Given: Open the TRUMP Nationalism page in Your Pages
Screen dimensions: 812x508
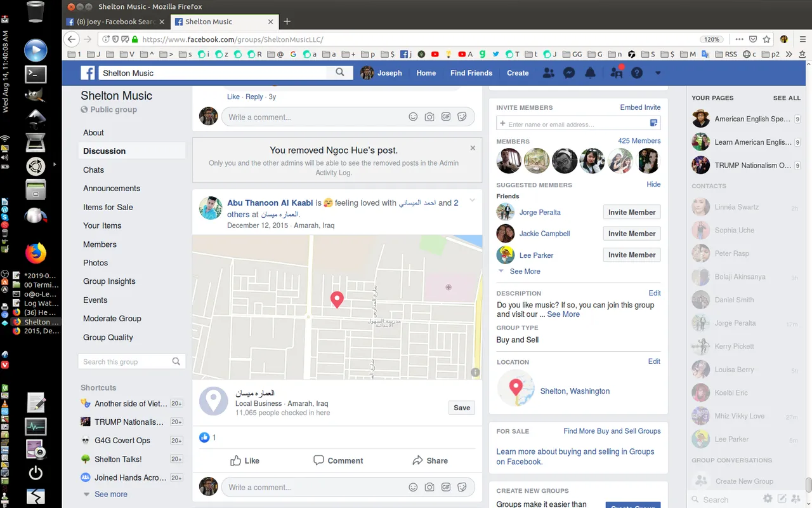Looking at the screenshot, I should [x=746, y=165].
